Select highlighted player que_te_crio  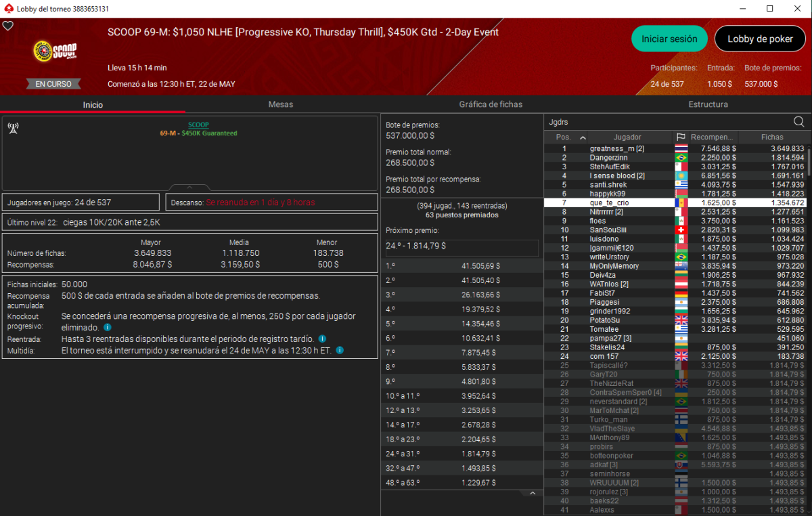click(675, 202)
